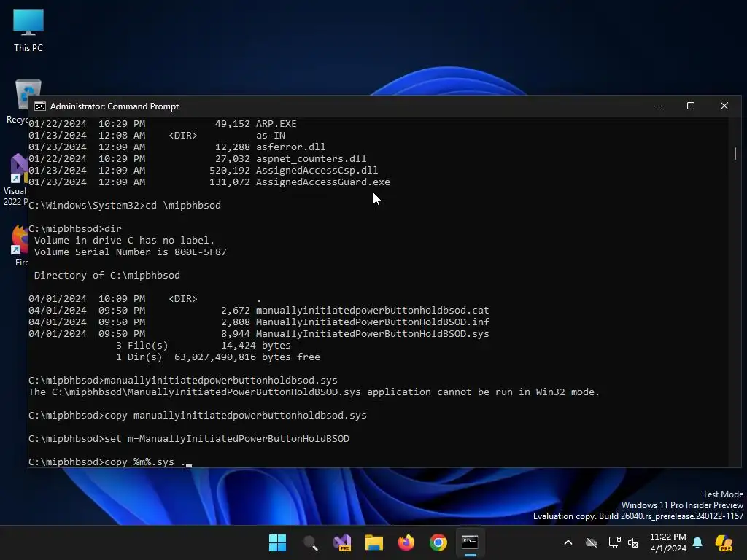This screenshot has height=560, width=747.
Task: Click the Command Prompt title bar icon
Action: pyautogui.click(x=40, y=106)
